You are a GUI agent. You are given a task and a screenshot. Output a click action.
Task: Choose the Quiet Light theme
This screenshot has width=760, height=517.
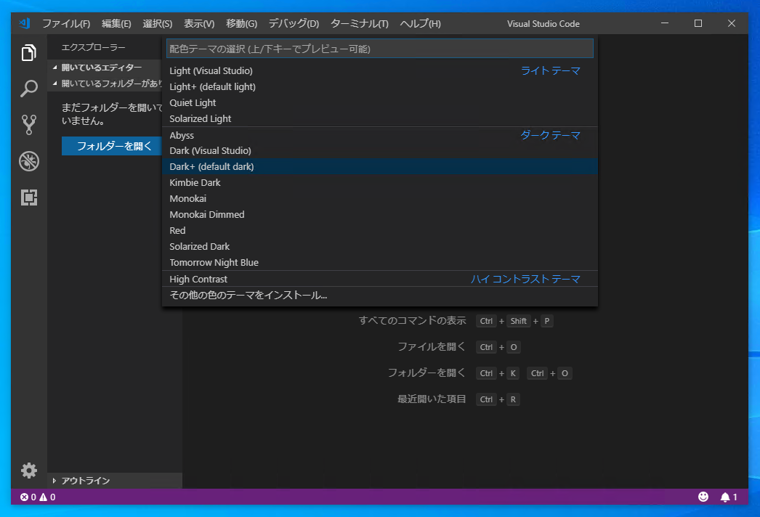[x=380, y=103]
